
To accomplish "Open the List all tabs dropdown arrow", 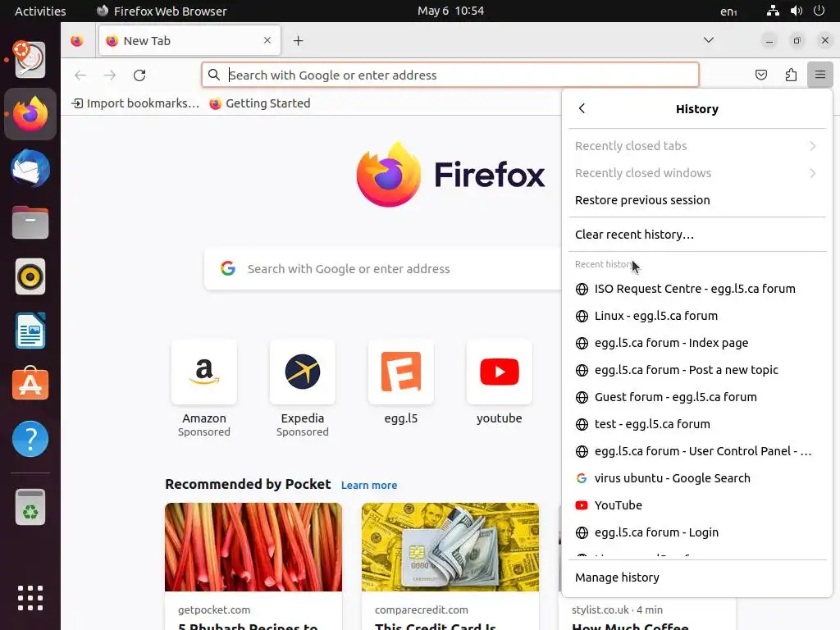I will pos(708,40).
